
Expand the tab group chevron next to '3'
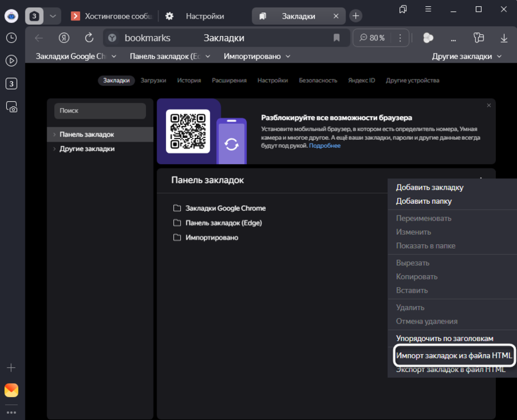point(52,16)
